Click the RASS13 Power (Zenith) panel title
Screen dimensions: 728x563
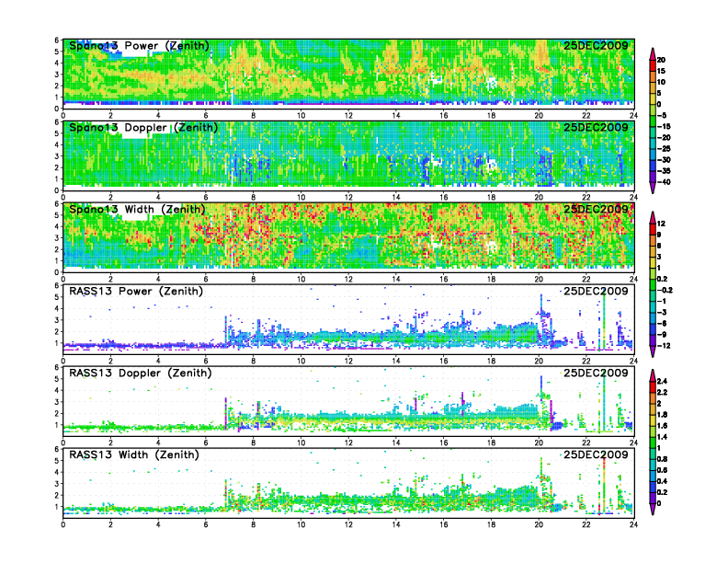coord(136,292)
